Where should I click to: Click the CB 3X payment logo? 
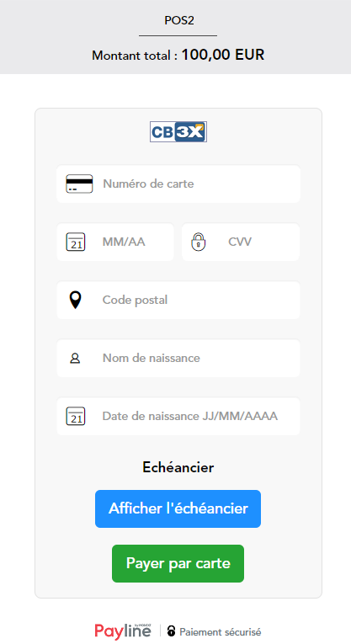tap(178, 132)
